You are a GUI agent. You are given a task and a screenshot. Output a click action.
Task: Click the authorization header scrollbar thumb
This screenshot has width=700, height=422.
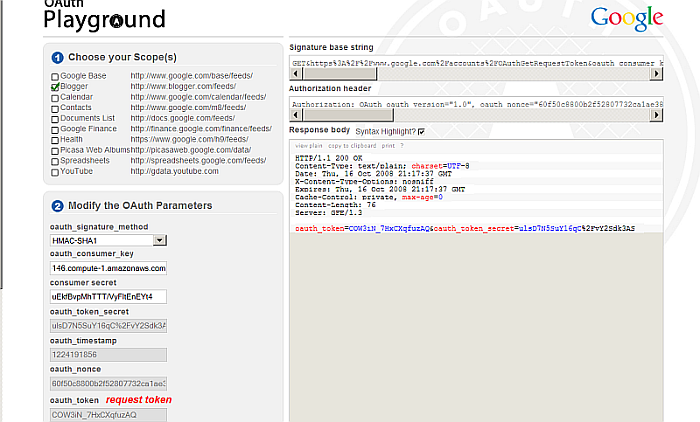348,115
